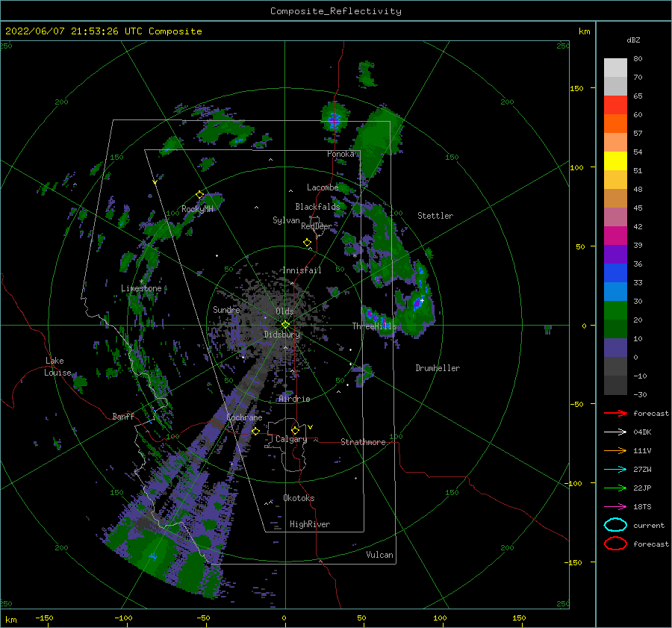Click the magenta 18TS arrow legend icon
672x628 pixels.
pyautogui.click(x=615, y=507)
